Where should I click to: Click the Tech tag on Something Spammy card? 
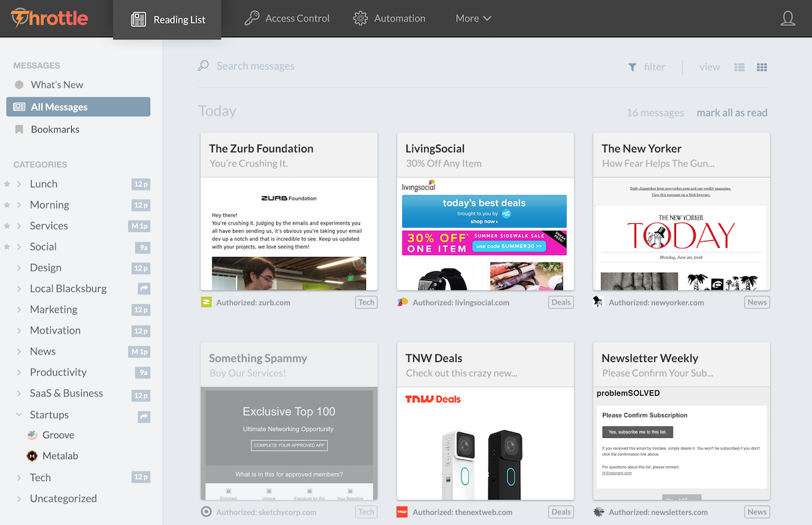coord(366,512)
